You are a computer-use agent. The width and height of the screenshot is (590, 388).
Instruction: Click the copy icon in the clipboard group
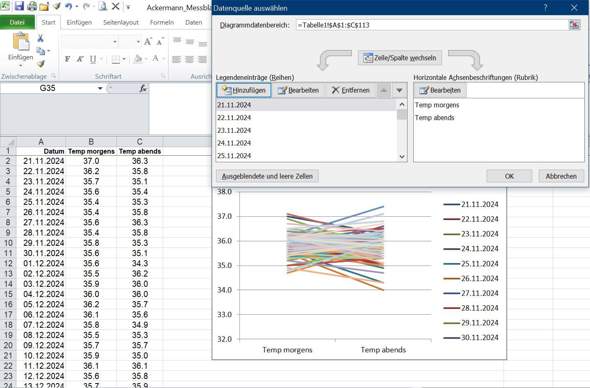(41, 51)
